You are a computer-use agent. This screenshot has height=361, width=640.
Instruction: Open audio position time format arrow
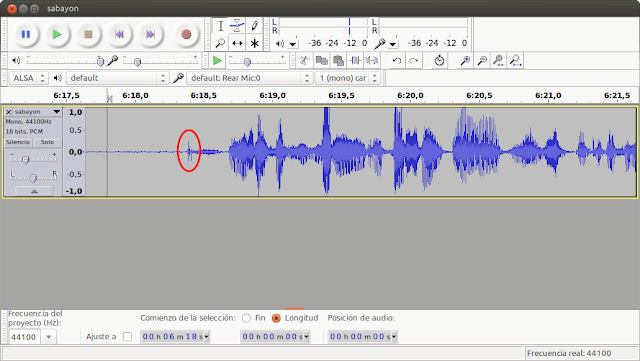coord(394,336)
